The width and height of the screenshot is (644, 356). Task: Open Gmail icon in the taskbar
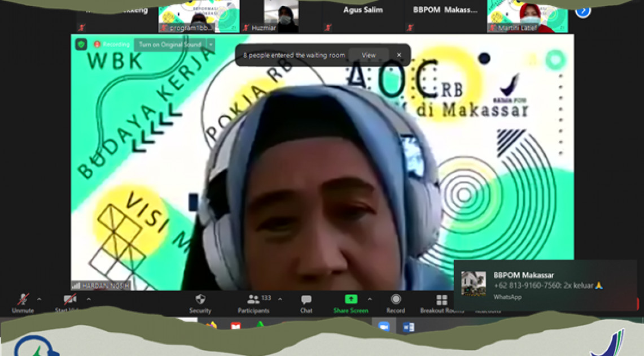tap(236, 326)
